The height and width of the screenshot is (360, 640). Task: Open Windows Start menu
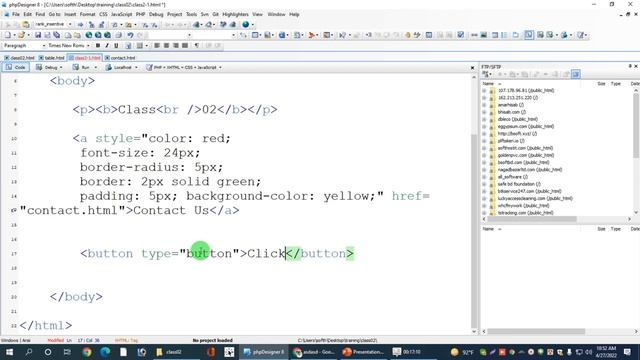coord(9,352)
